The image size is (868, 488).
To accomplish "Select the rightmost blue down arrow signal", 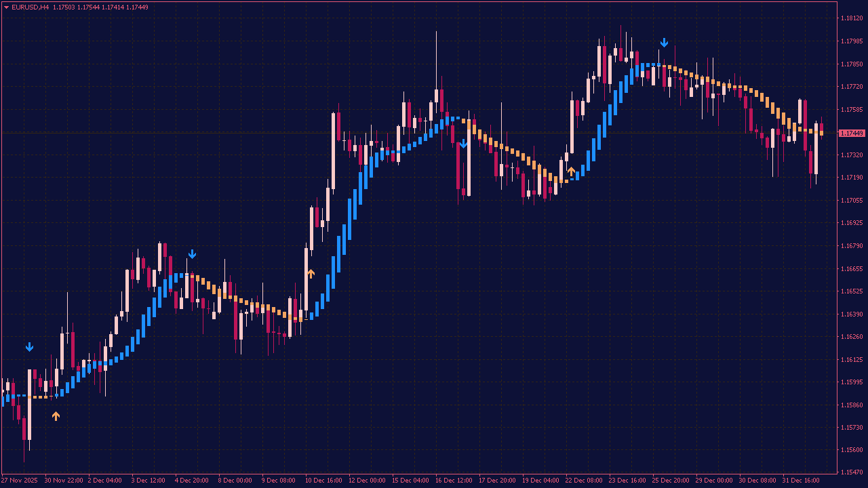I will point(664,43).
